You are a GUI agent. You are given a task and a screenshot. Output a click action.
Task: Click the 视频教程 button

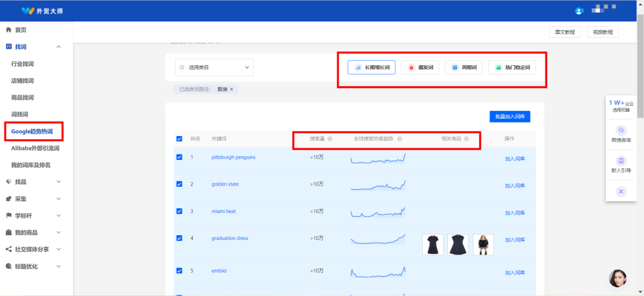(602, 32)
